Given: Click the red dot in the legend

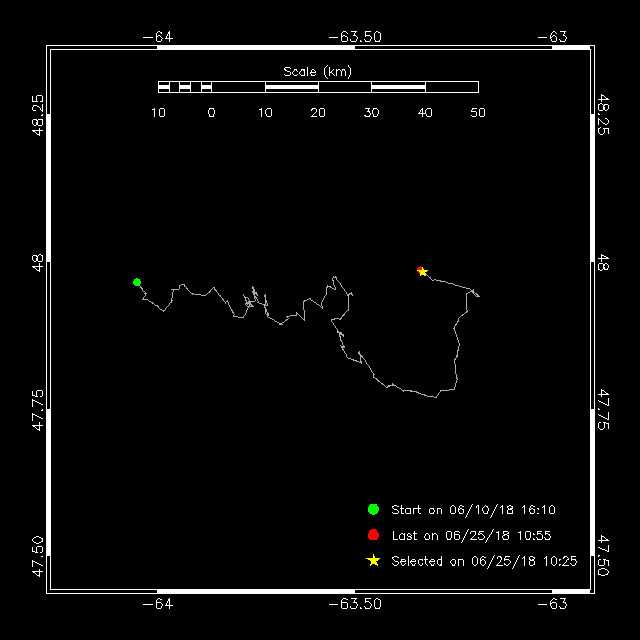Looking at the screenshot, I should click(373, 535).
